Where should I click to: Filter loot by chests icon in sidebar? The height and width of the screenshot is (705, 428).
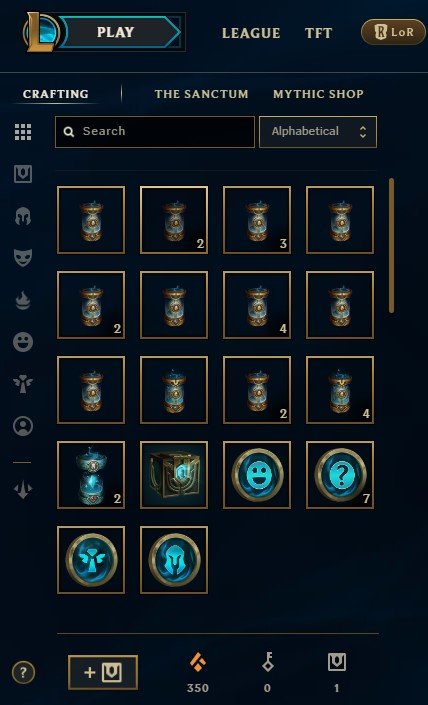(23, 174)
